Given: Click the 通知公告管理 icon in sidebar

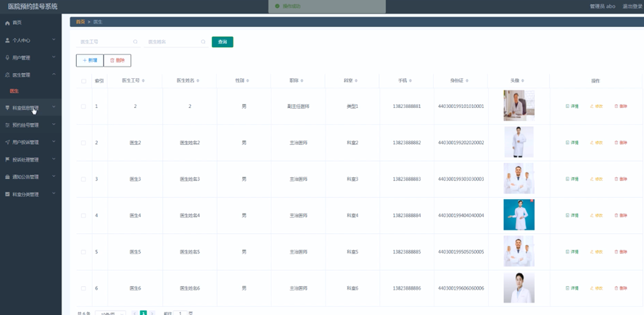Looking at the screenshot, I should pyautogui.click(x=7, y=177).
